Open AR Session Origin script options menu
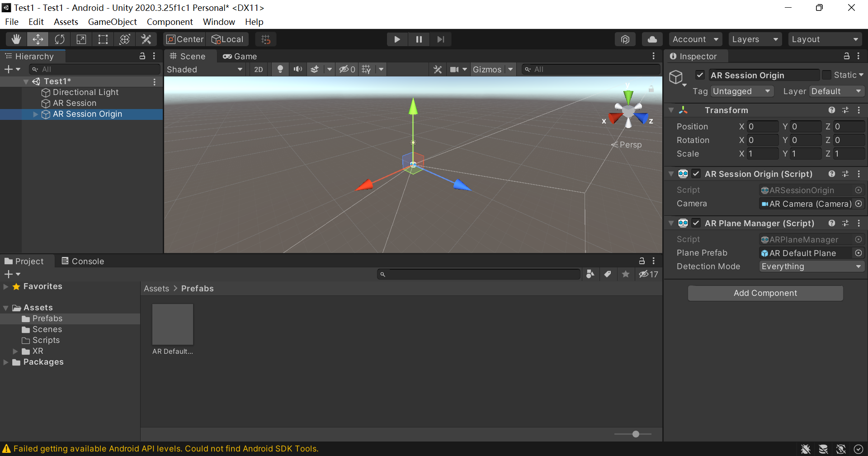Viewport: 868px width, 456px height. click(x=859, y=174)
